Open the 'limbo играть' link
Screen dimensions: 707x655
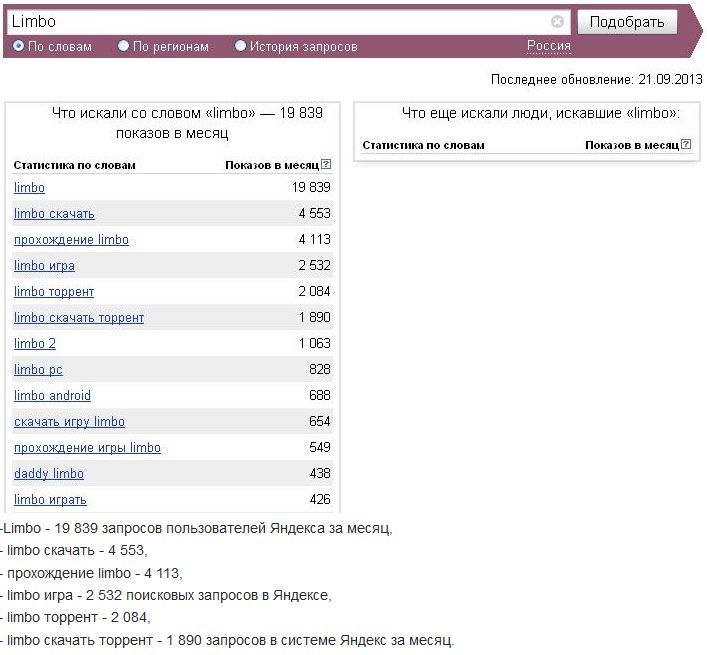50,500
